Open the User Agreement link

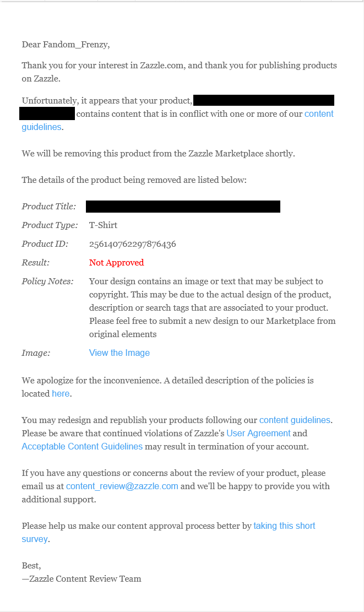[x=258, y=433]
